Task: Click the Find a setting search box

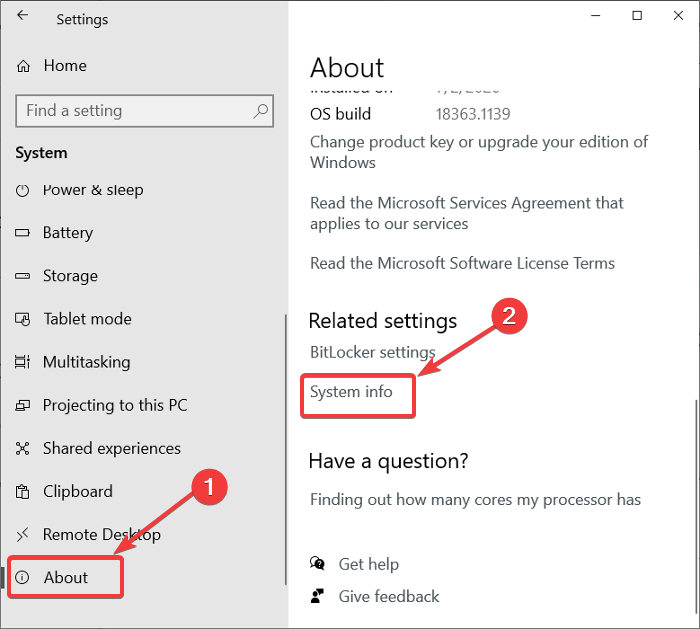Action: point(144,111)
